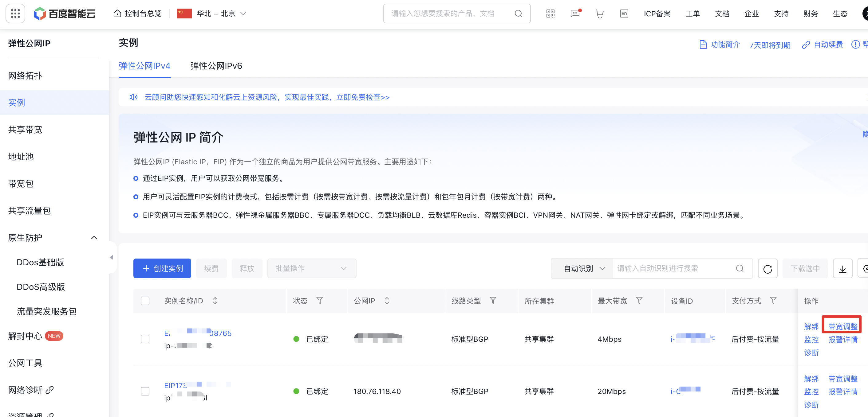This screenshot has width=868, height=417.
Task: Click the Baidu AI Cloud logo
Action: pyautogui.click(x=64, y=14)
